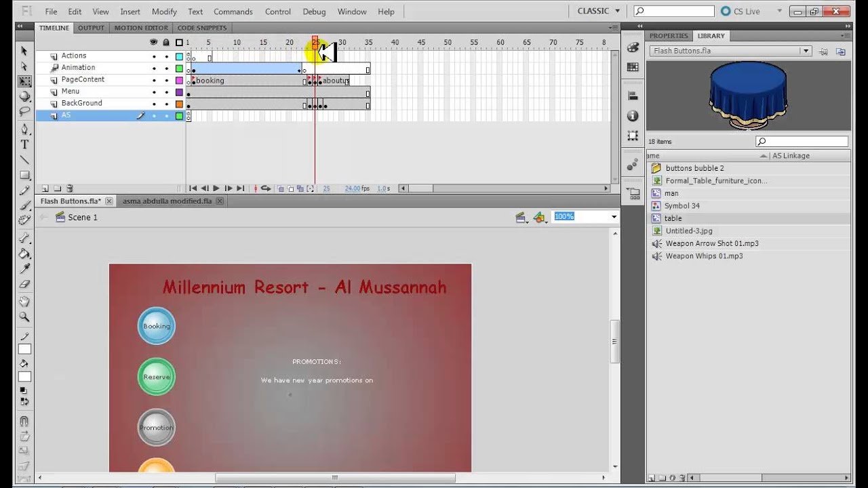Toggle visibility dot of Actions layer
Image resolution: width=868 pixels, height=488 pixels.
(x=154, y=56)
